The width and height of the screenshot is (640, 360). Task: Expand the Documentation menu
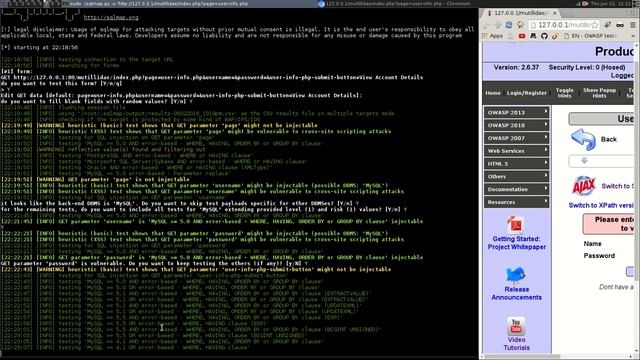516,189
